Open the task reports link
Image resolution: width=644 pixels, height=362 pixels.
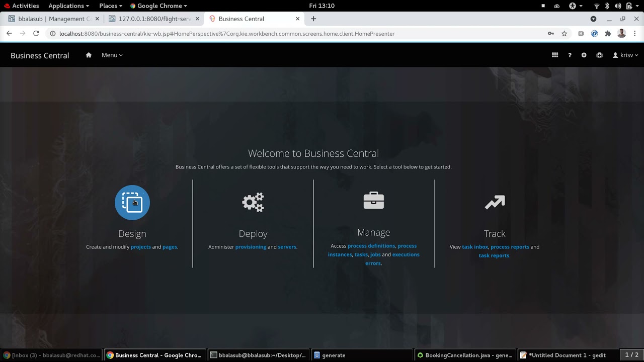pyautogui.click(x=494, y=255)
